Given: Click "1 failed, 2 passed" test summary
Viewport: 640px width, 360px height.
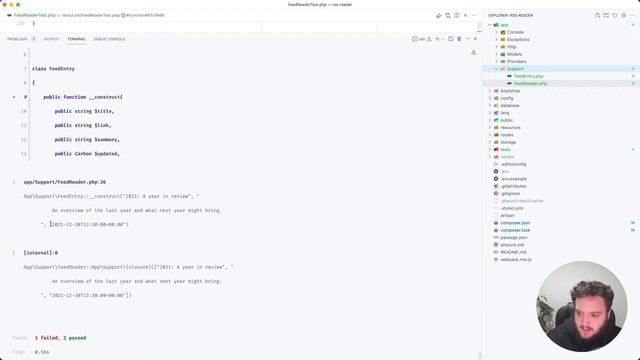Looking at the screenshot, I should tap(60, 338).
